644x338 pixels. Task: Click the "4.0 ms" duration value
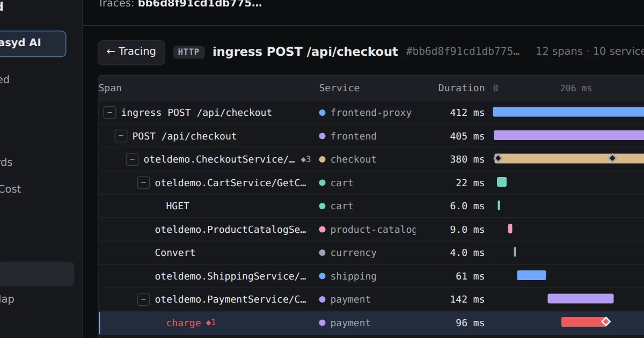(x=467, y=253)
